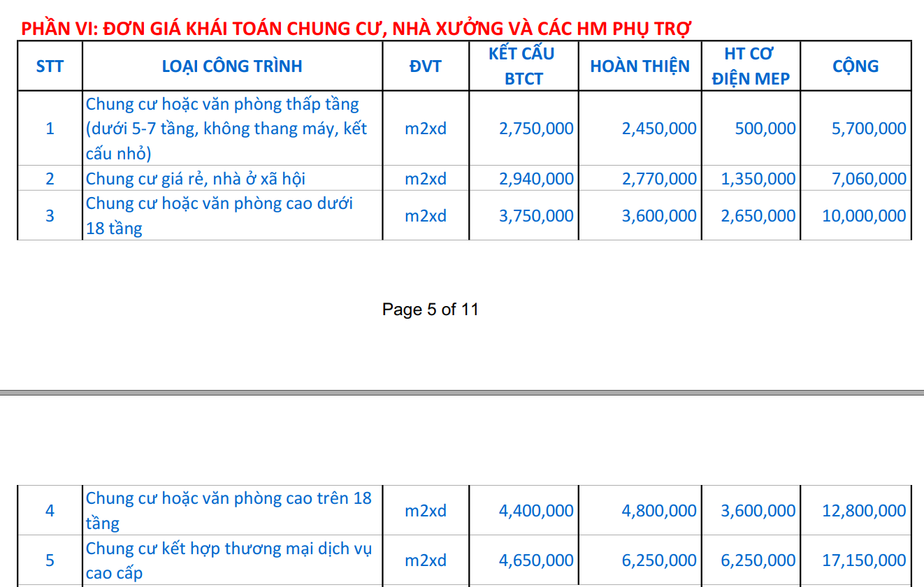Select the 1,350,000 MEP value

point(758,179)
